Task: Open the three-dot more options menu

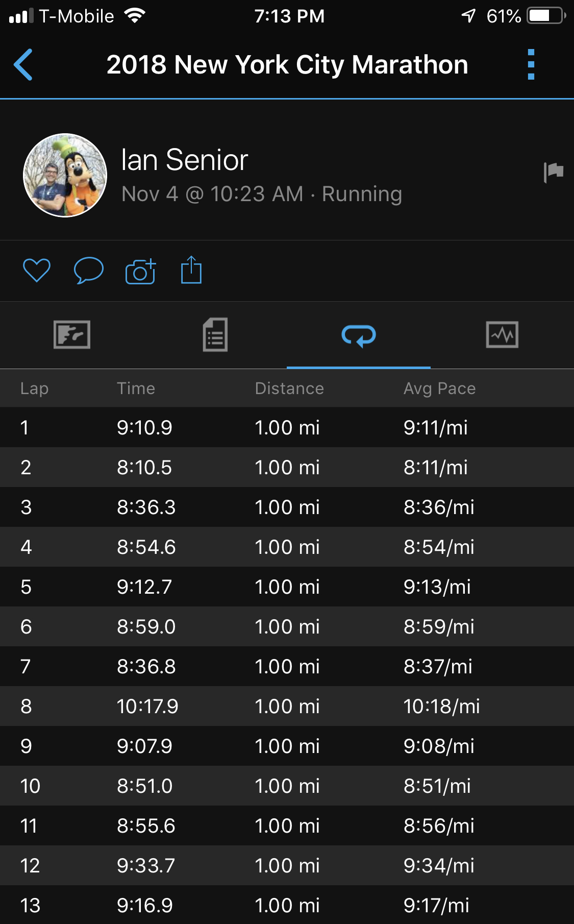Action: point(531,65)
